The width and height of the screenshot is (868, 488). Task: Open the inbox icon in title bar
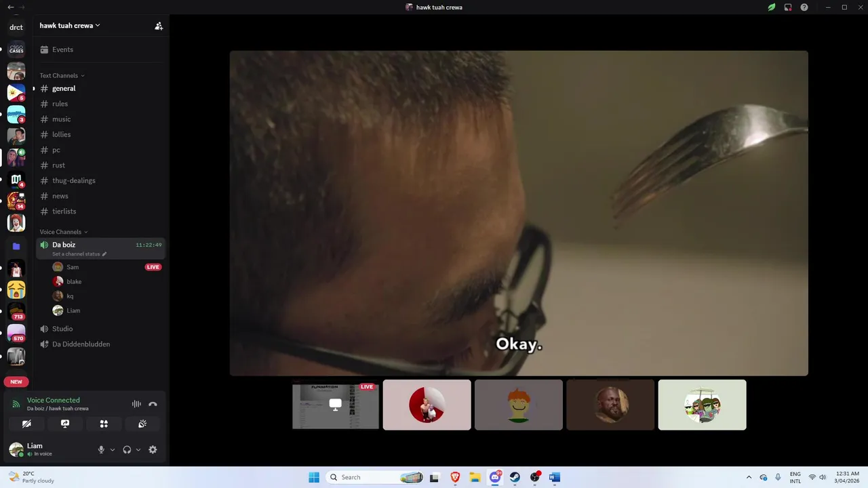pyautogui.click(x=788, y=7)
